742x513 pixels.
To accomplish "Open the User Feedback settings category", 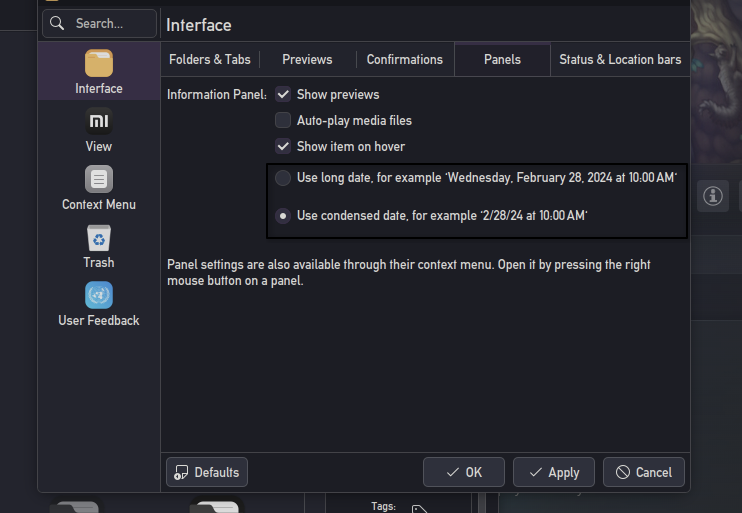I will pyautogui.click(x=99, y=304).
